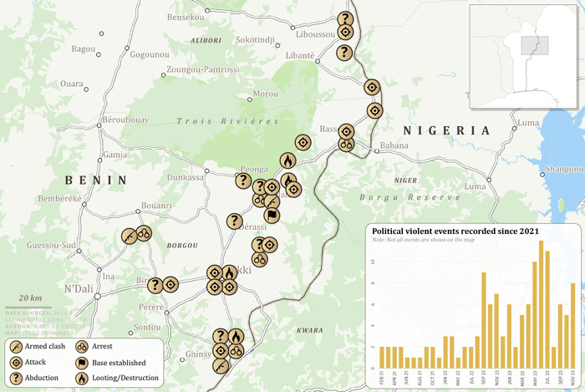Click the attack marker at Liboussou
The width and height of the screenshot is (585, 392).
(x=345, y=32)
